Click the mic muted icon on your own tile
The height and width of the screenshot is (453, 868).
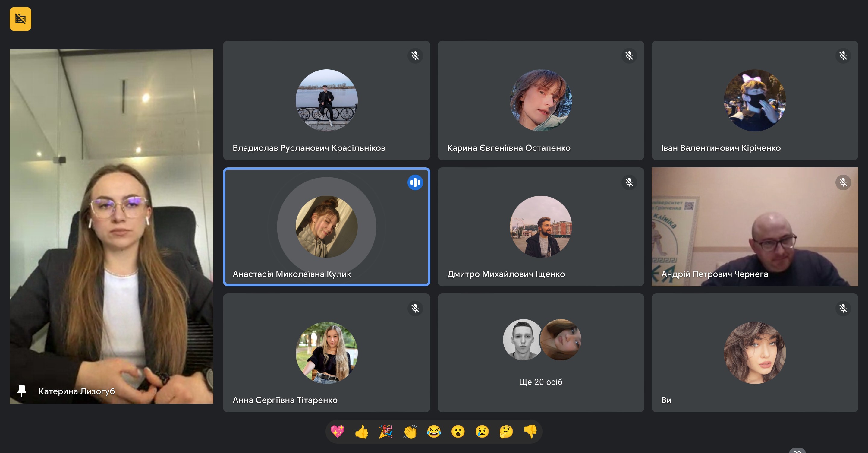[843, 308]
